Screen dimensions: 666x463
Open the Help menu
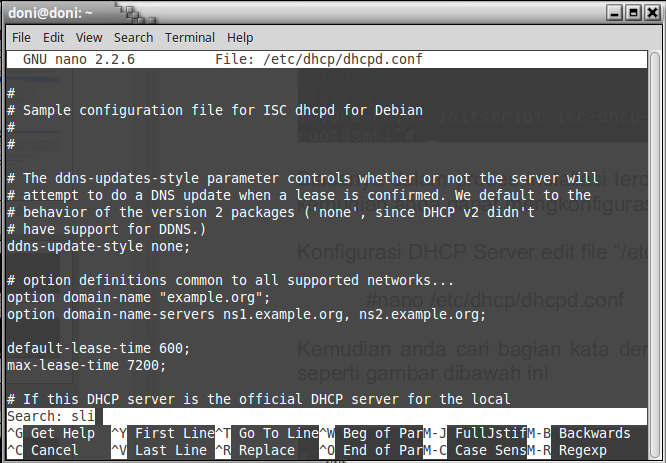240,37
